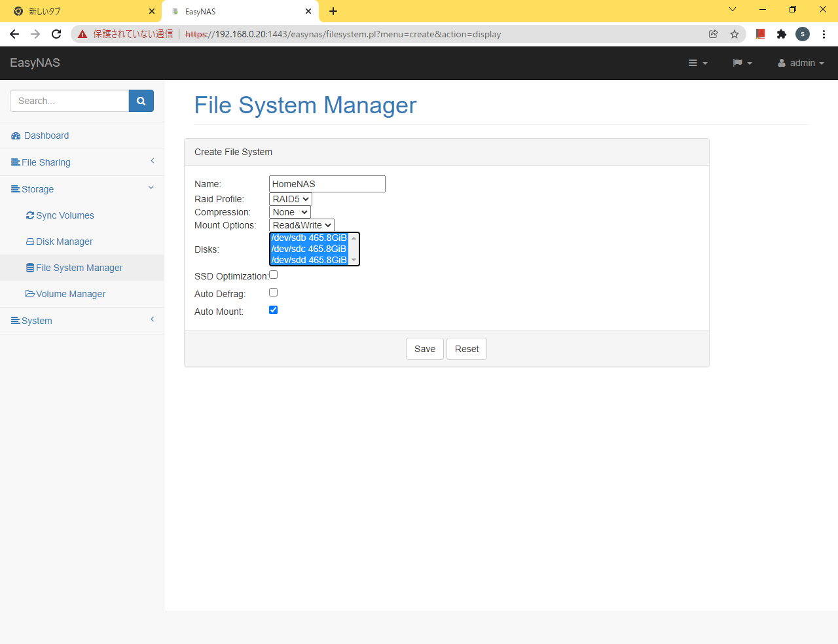Image resolution: width=838 pixels, height=644 pixels.
Task: Click the browser reload page icon
Action: (56, 34)
